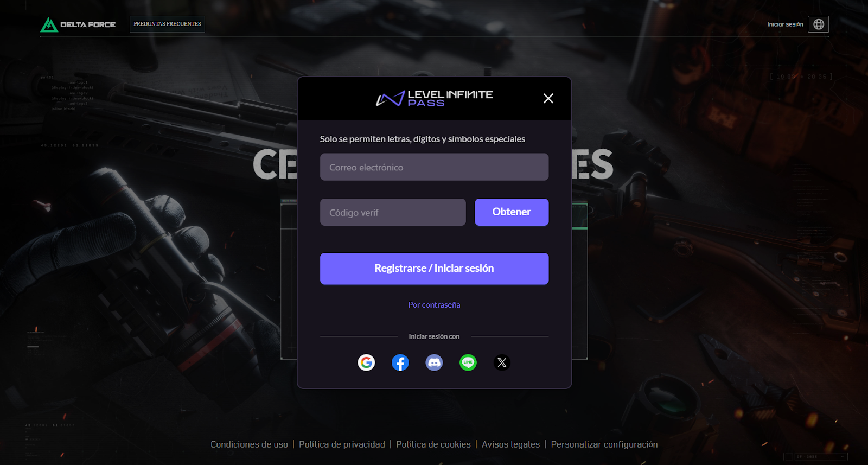The image size is (868, 465).
Task: Click the Level Infinite Pass logo
Action: (434, 98)
